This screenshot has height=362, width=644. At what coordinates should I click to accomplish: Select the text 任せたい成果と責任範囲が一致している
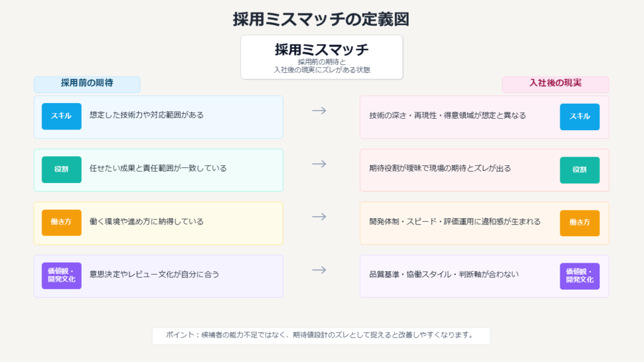pyautogui.click(x=158, y=168)
